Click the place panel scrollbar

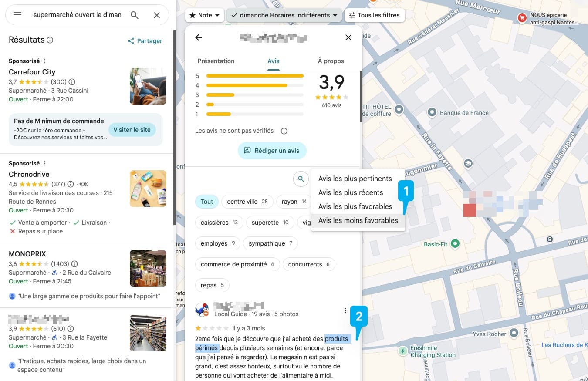tap(361, 97)
